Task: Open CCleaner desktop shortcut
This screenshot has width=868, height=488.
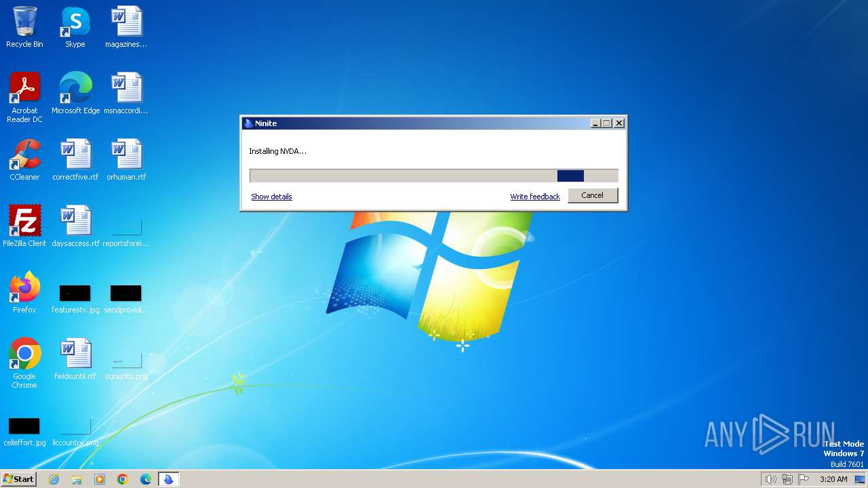Action: pos(24,160)
